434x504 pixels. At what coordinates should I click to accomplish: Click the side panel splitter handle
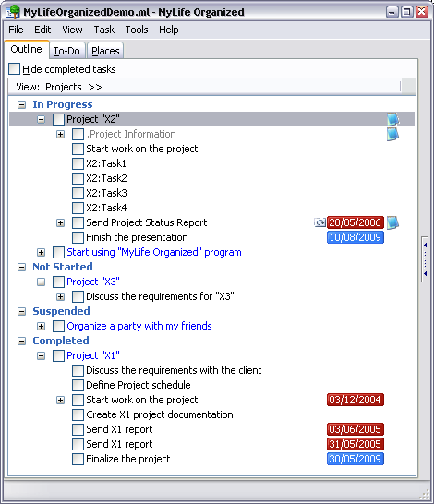pyautogui.click(x=425, y=259)
